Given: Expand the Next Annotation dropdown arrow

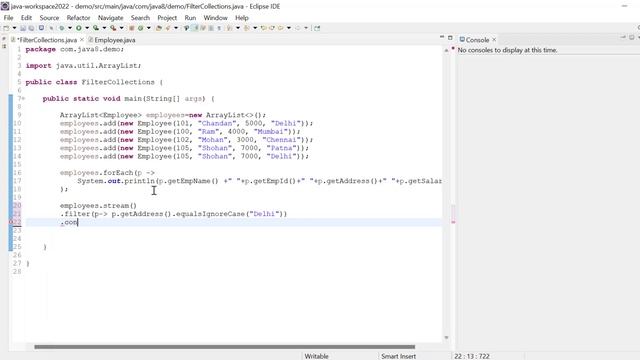Looking at the screenshot, I should (238, 28).
